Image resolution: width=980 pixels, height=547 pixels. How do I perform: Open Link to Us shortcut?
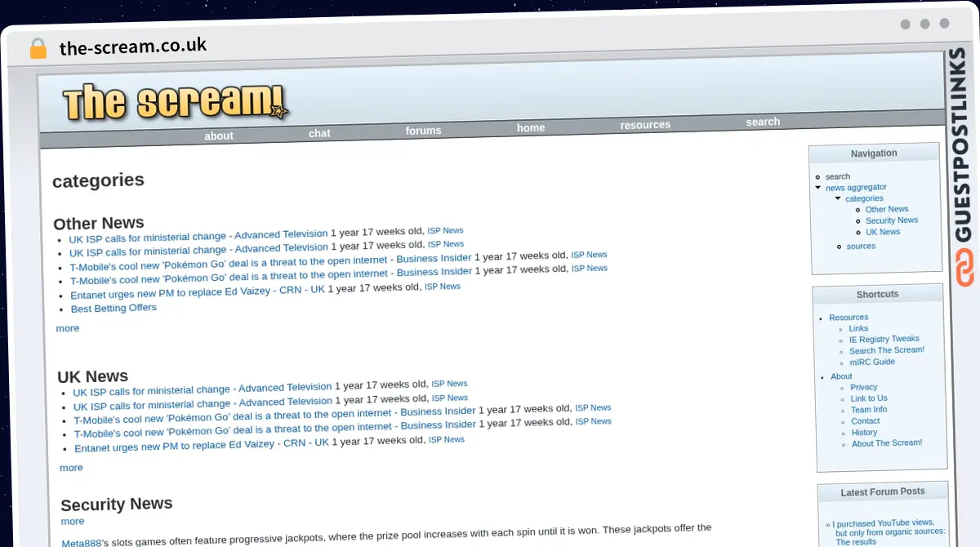869,398
